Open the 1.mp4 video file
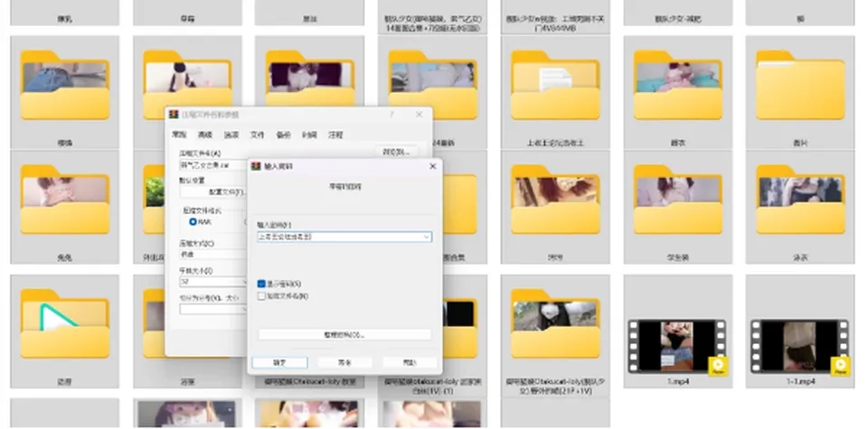 (677, 347)
